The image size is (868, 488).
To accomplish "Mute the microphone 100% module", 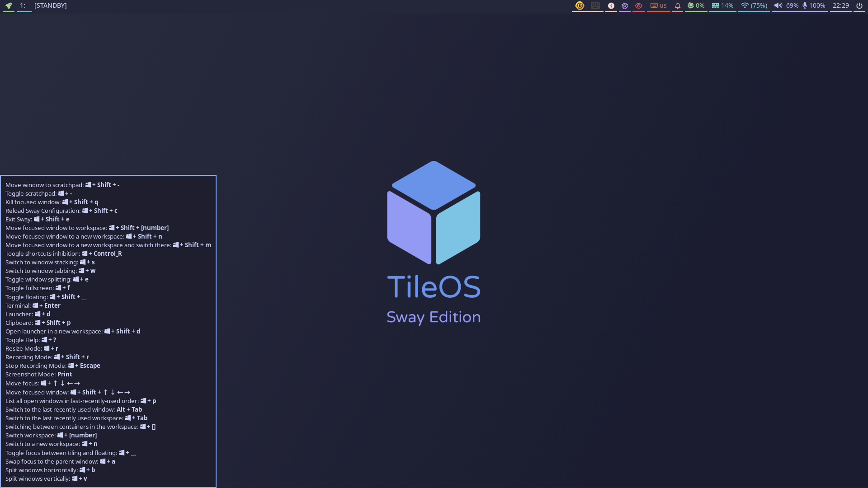I will (814, 5).
